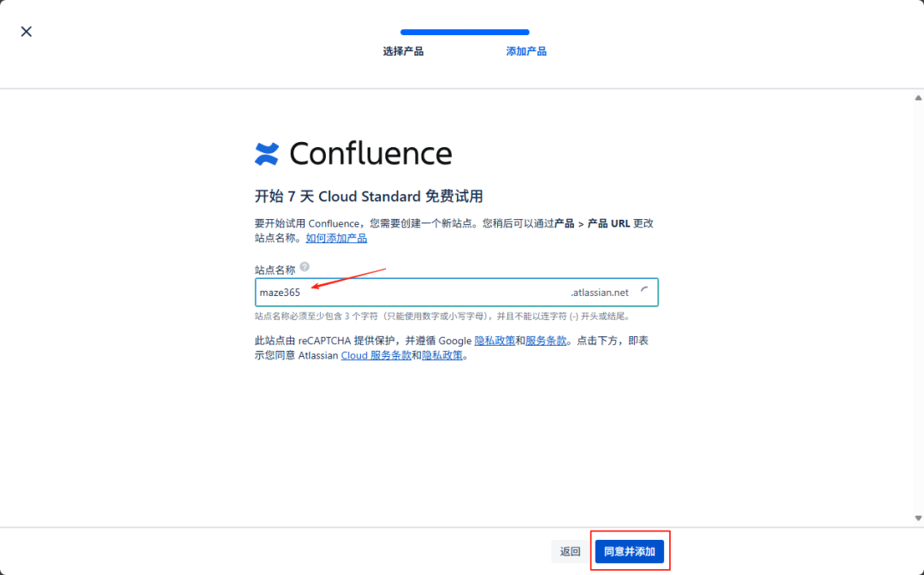Switch to the 添加产品 step
Screen dimensions: 924x575
525,50
